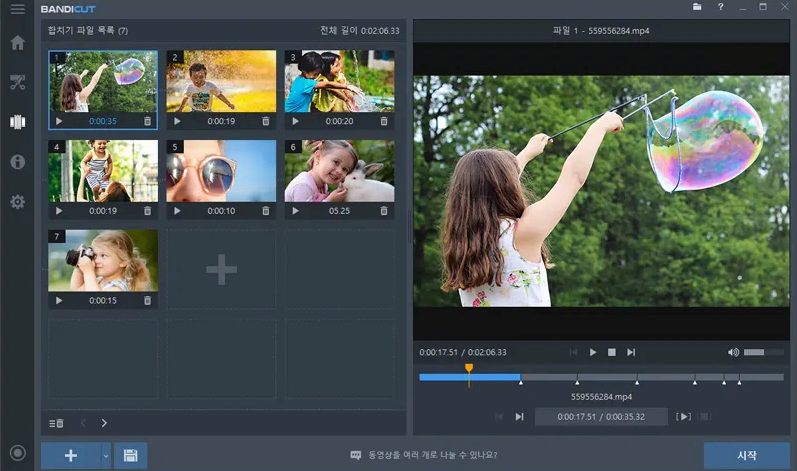
Task: Select thumbnail 6 girl with rabbit
Action: pyautogui.click(x=339, y=171)
